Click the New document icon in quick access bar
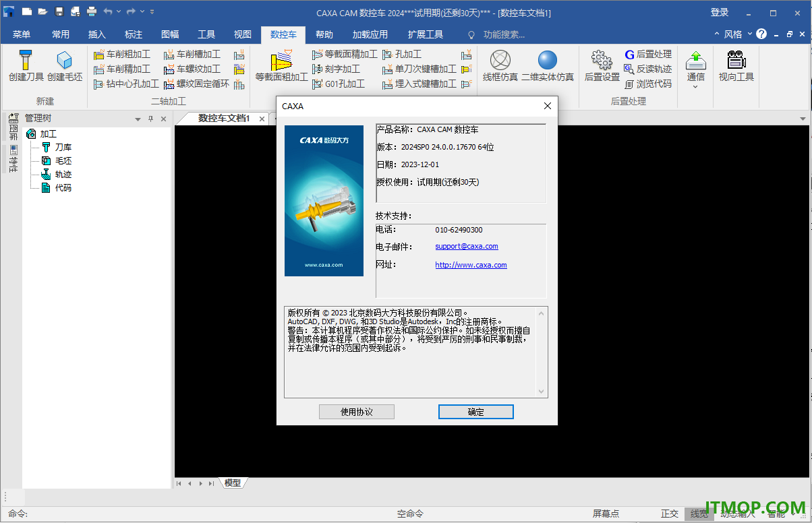 click(x=27, y=11)
